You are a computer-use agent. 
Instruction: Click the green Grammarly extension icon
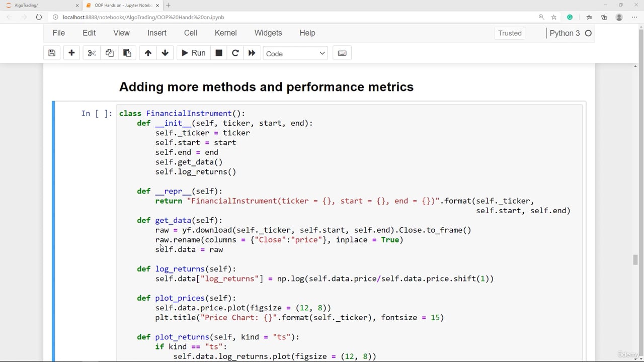coord(570,17)
